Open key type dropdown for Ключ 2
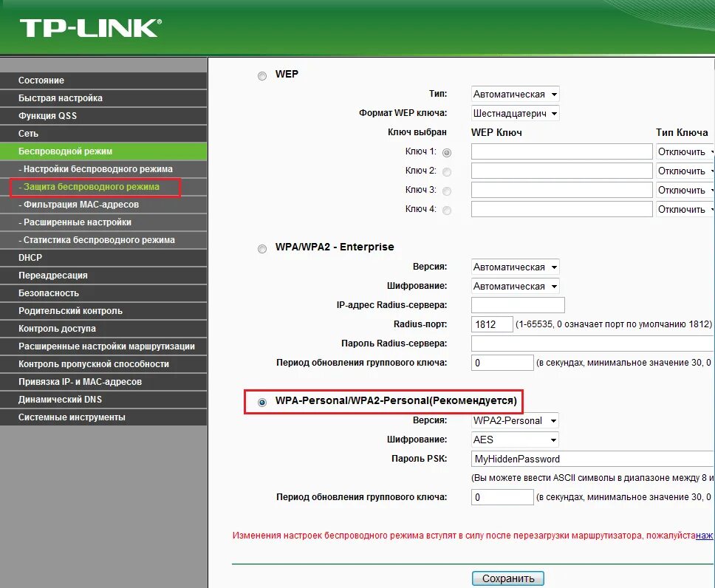 click(x=685, y=171)
